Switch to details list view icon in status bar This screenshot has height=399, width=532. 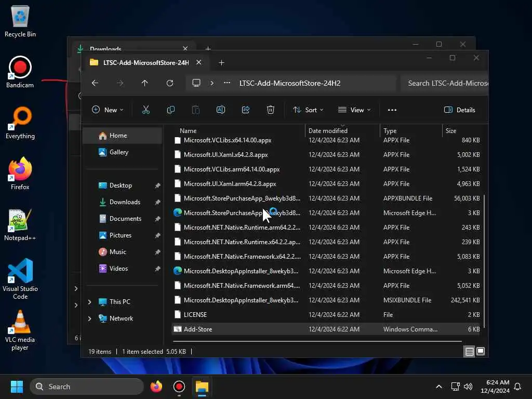tap(469, 352)
